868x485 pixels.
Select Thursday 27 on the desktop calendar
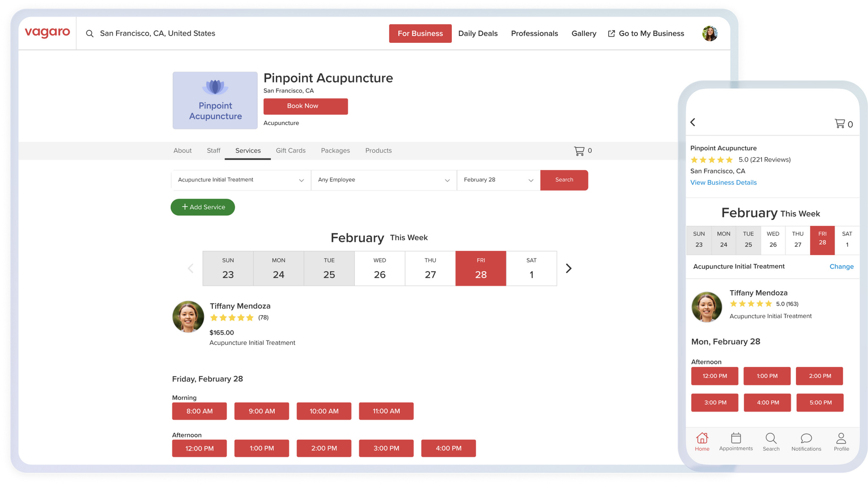tap(430, 269)
